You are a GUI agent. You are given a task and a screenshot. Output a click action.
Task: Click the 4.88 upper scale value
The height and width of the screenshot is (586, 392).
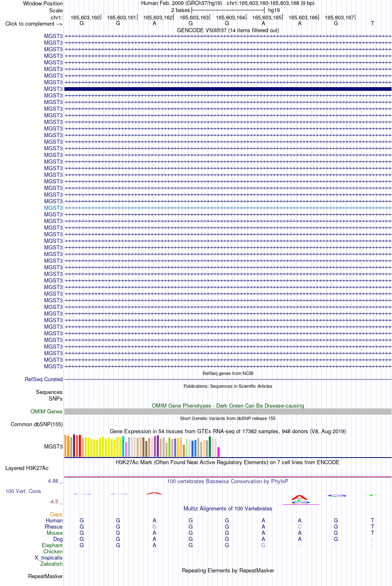click(x=53, y=481)
